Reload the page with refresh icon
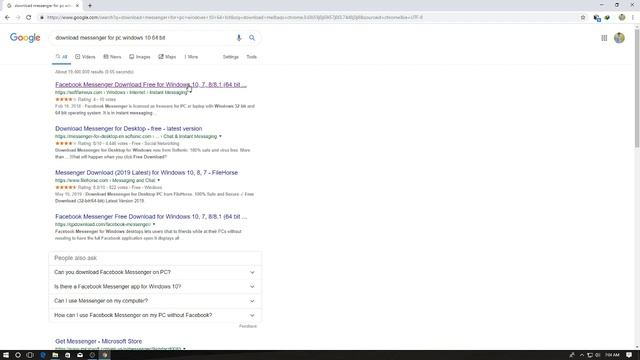 (x=29, y=17)
